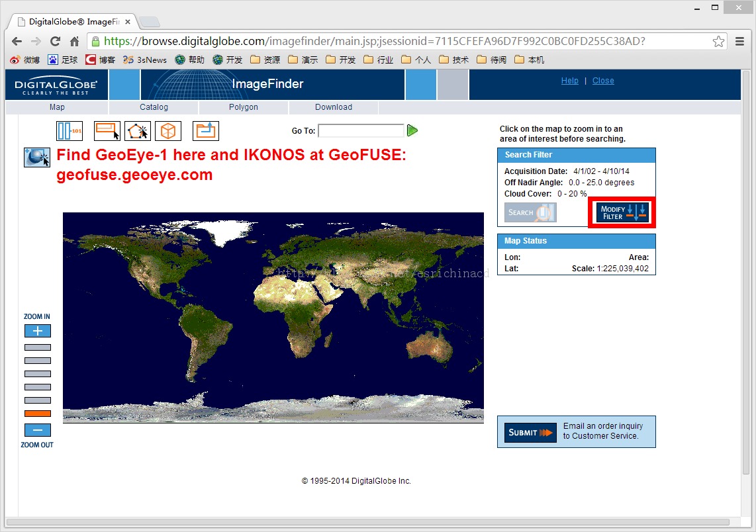Click the folder with up-arrow toolbar icon
The image size is (756, 532).
click(x=206, y=130)
